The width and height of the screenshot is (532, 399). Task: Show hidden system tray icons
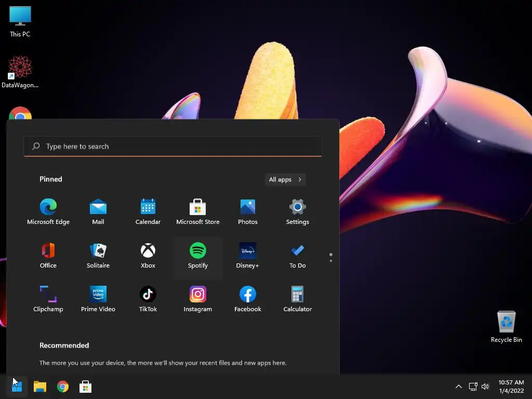[458, 387]
